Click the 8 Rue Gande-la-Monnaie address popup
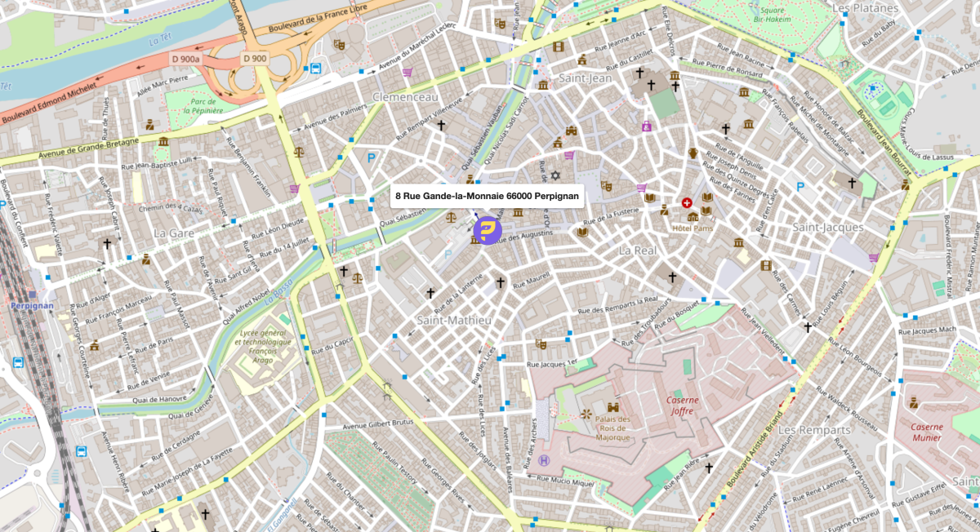 487,196
